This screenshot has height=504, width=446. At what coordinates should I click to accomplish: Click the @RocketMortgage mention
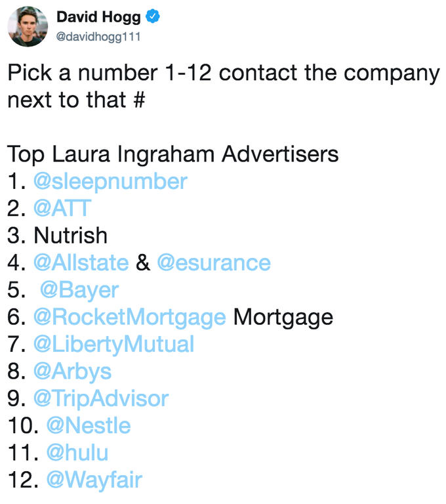(129, 318)
